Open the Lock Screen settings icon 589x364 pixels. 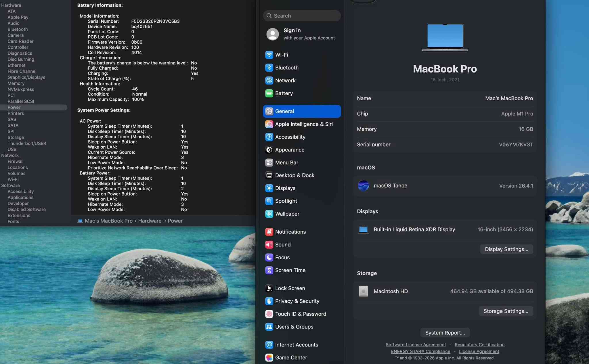(x=269, y=288)
